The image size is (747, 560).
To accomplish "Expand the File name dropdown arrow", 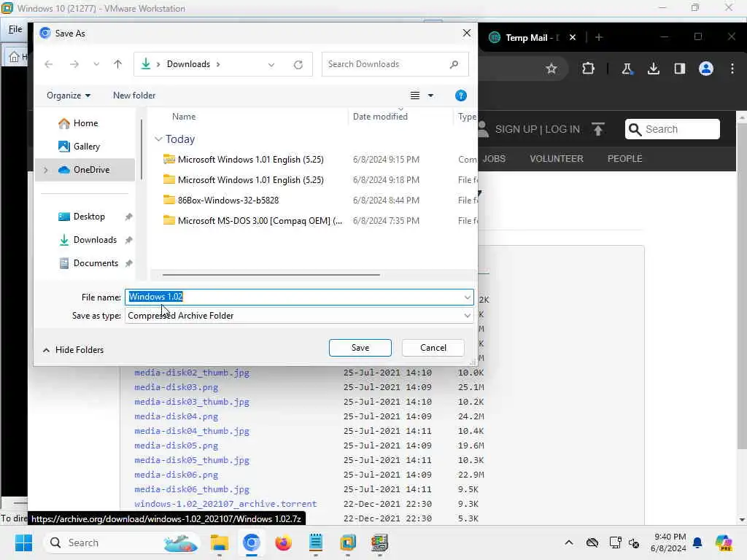I will [x=468, y=297].
